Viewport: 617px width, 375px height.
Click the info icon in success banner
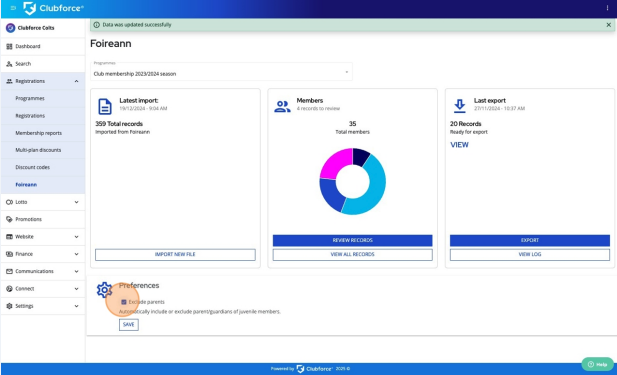coord(96,25)
